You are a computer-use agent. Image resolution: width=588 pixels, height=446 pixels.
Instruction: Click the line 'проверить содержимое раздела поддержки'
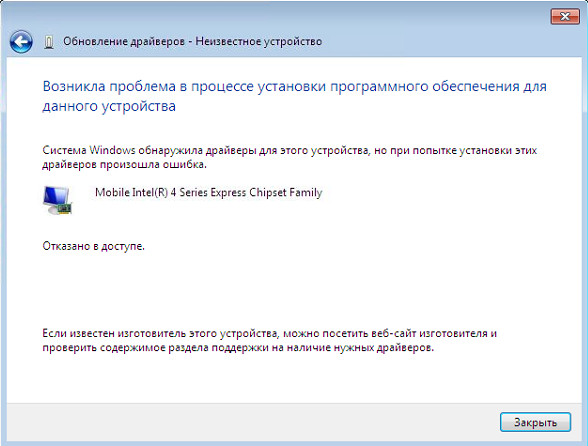pyautogui.click(x=238, y=347)
